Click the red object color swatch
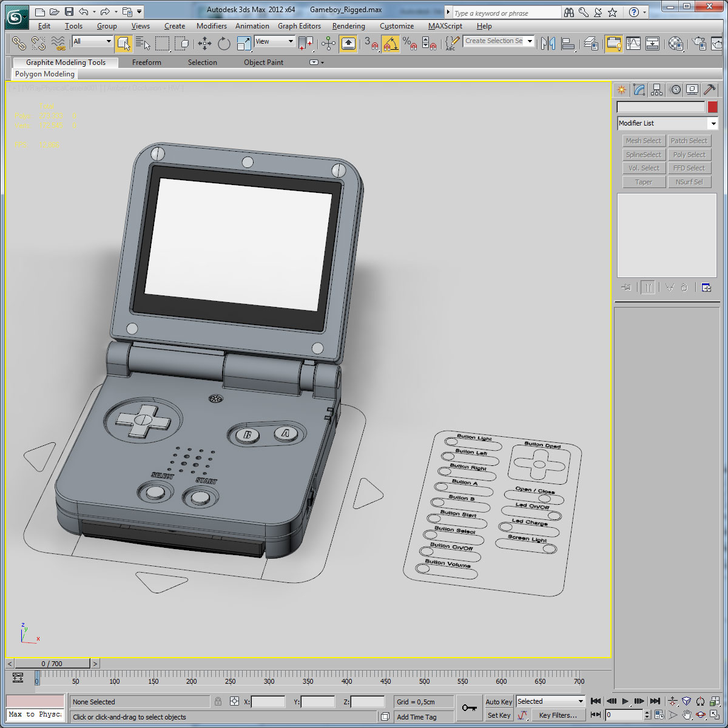This screenshot has height=728, width=728. pyautogui.click(x=711, y=107)
